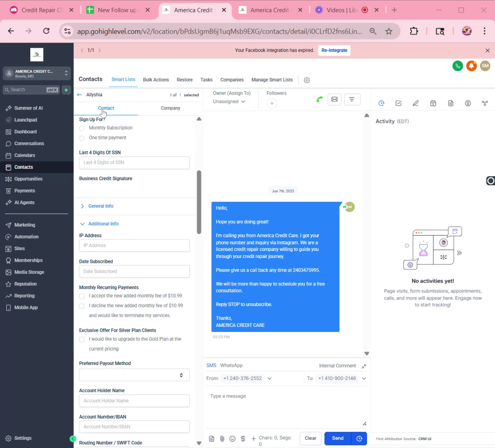
Task: Open the email envelope icon
Action: [334, 100]
